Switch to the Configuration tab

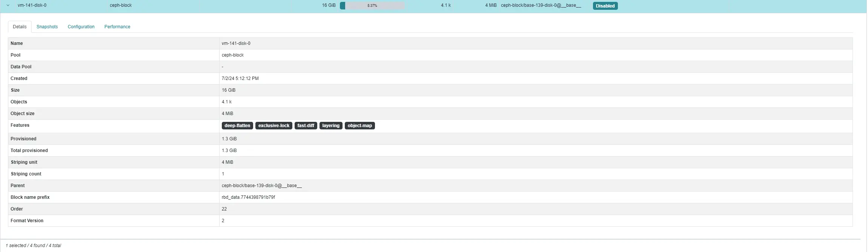point(81,27)
